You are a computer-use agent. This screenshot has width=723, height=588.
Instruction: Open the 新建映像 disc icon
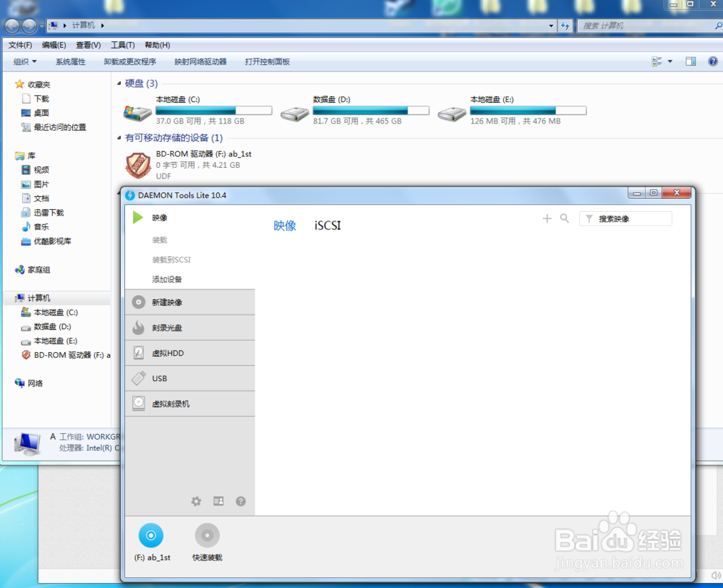pos(138,302)
